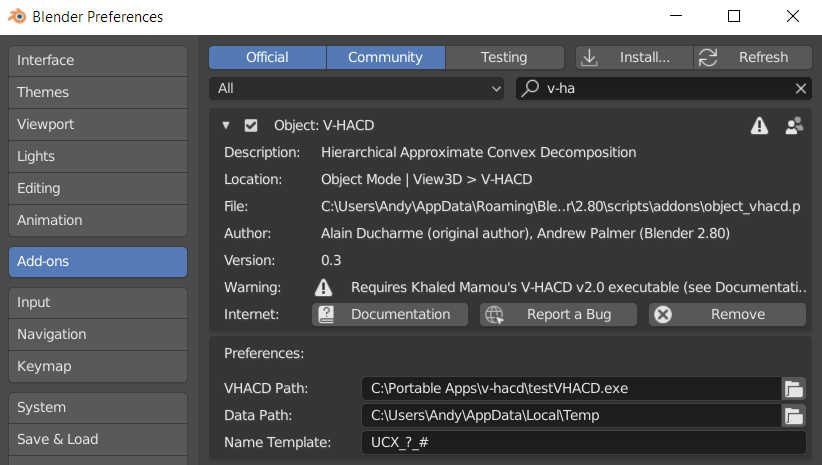This screenshot has width=822, height=465.
Task: Open the Themes preferences section
Action: (x=98, y=92)
